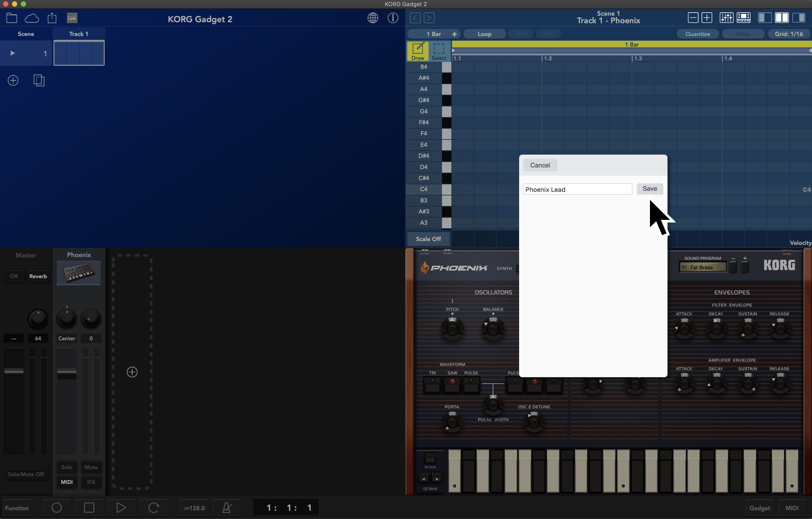
Task: Toggle the piano roll Mute button
Action: point(743,34)
